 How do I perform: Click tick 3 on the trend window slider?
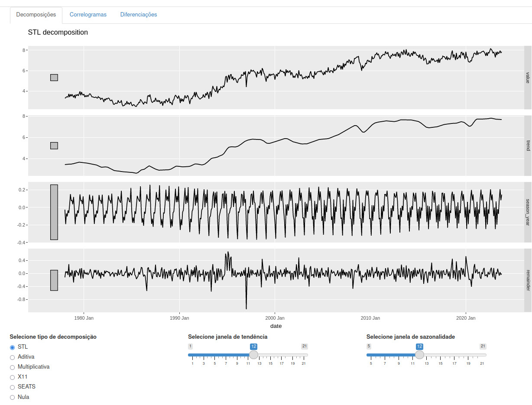pyautogui.click(x=204, y=363)
